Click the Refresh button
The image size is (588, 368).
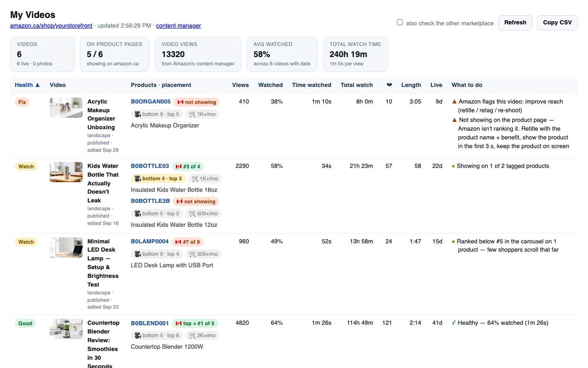[515, 23]
